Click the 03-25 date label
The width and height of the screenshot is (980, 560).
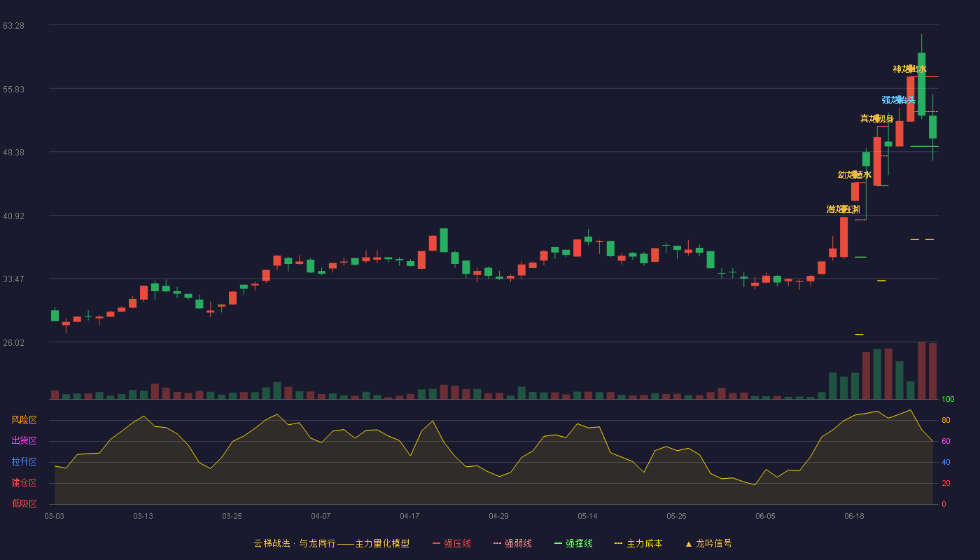pyautogui.click(x=232, y=516)
